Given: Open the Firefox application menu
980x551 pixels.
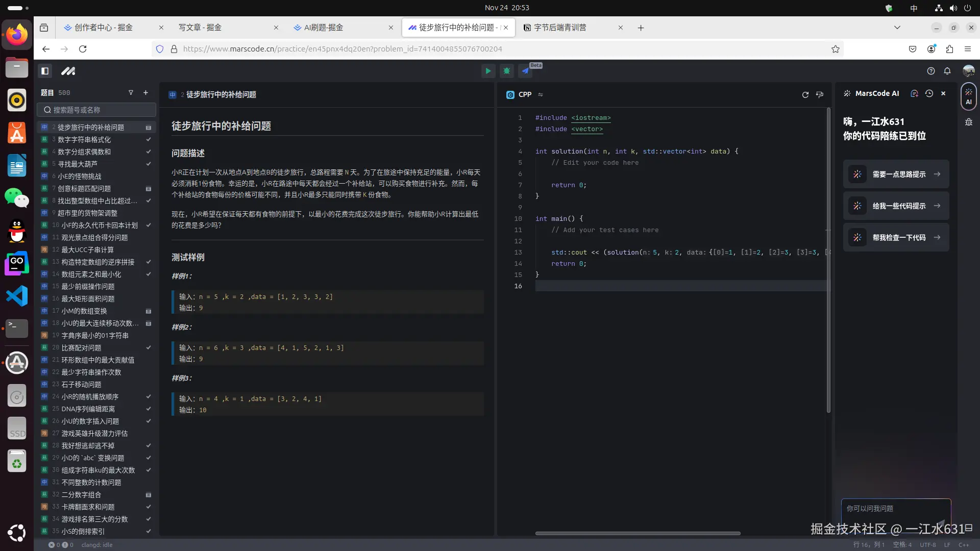Looking at the screenshot, I should tap(968, 49).
